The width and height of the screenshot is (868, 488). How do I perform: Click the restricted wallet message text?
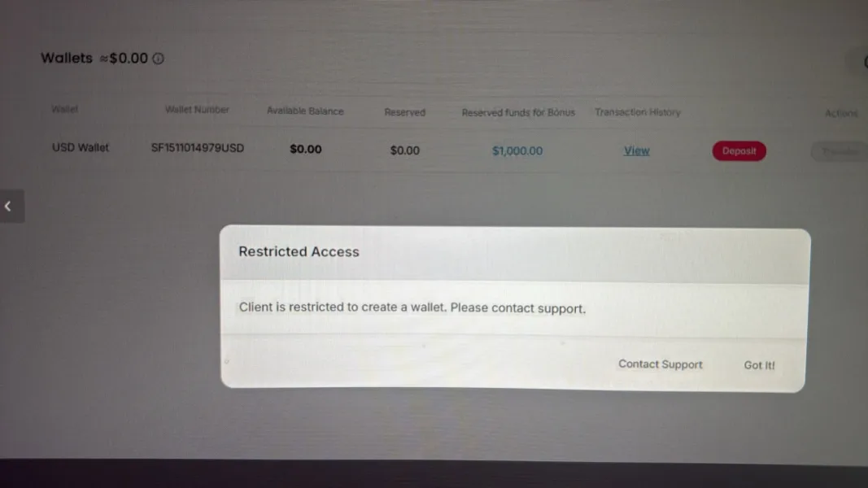(x=412, y=307)
